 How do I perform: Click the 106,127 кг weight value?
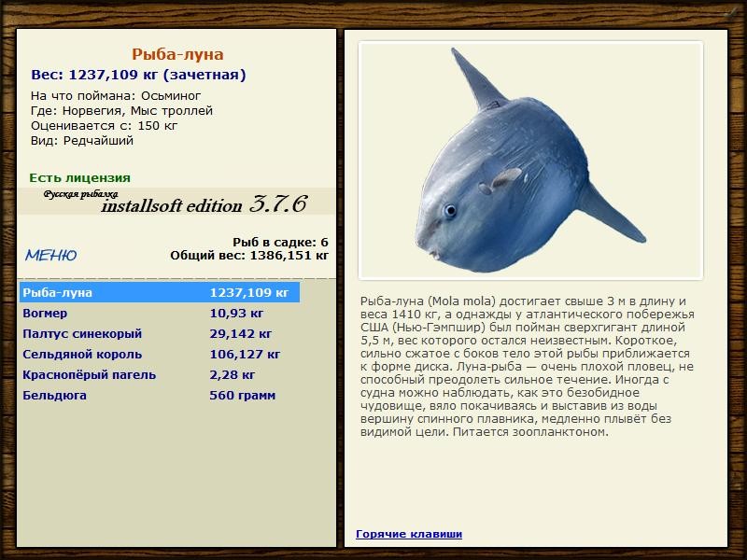(245, 355)
